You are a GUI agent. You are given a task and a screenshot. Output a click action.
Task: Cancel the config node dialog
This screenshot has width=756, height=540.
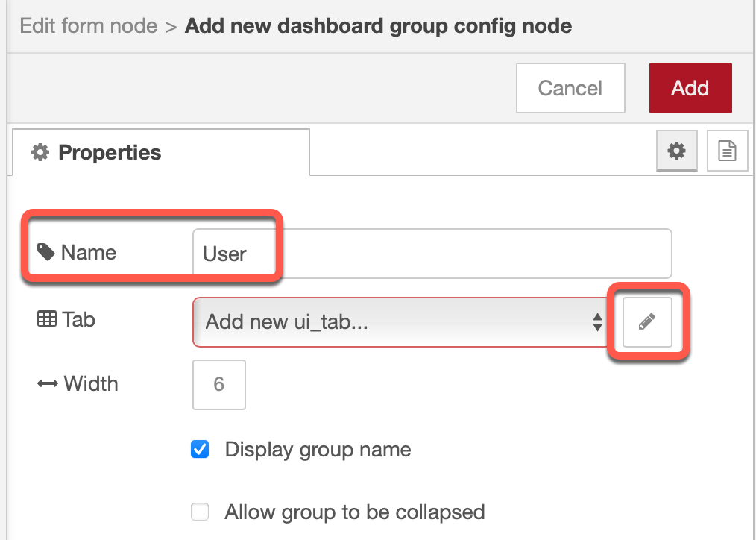click(570, 88)
